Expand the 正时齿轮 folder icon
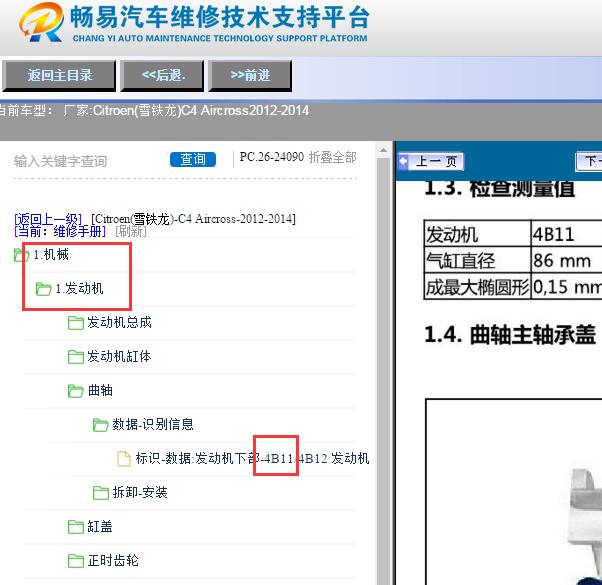The image size is (602, 585). (x=76, y=560)
